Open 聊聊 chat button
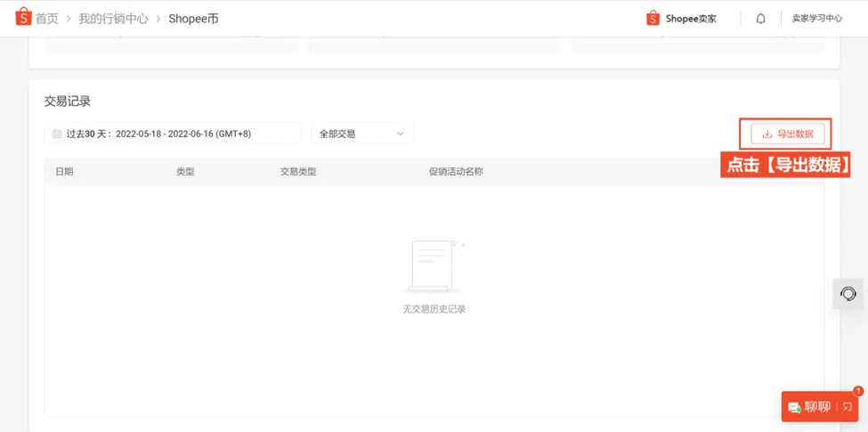 [x=822, y=407]
